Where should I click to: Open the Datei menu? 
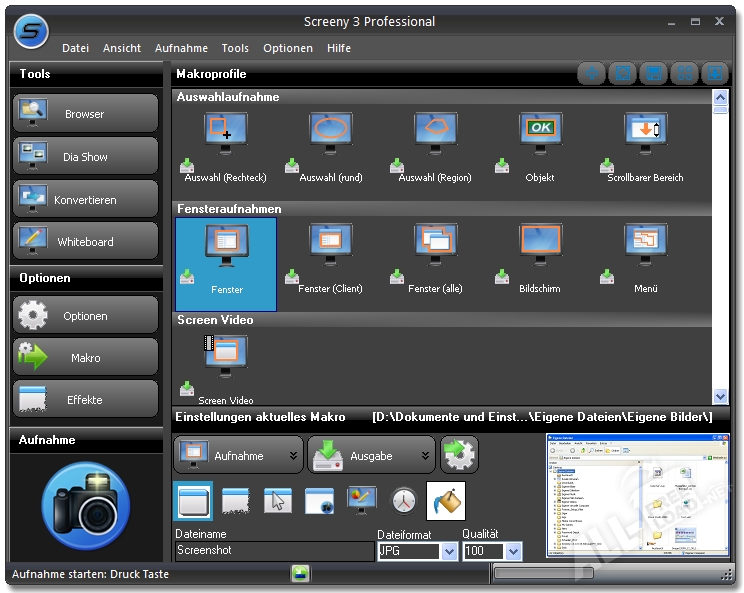[x=75, y=48]
